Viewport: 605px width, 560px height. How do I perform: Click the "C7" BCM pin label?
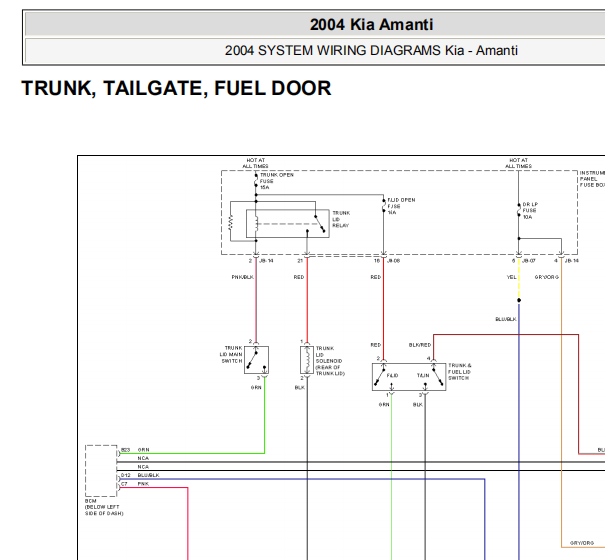pyautogui.click(x=124, y=484)
